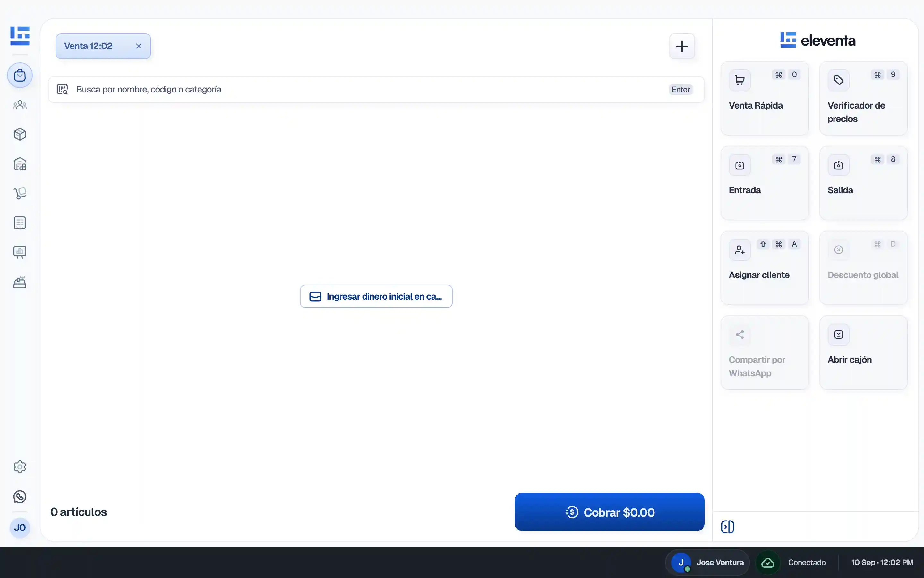Focus the product search field
This screenshot has height=578, width=924.
[x=376, y=90]
